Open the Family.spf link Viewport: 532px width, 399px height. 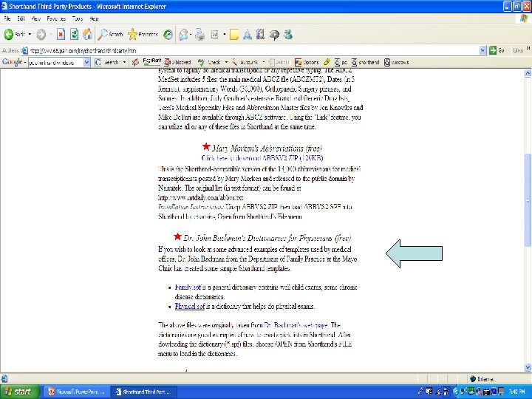(188, 287)
